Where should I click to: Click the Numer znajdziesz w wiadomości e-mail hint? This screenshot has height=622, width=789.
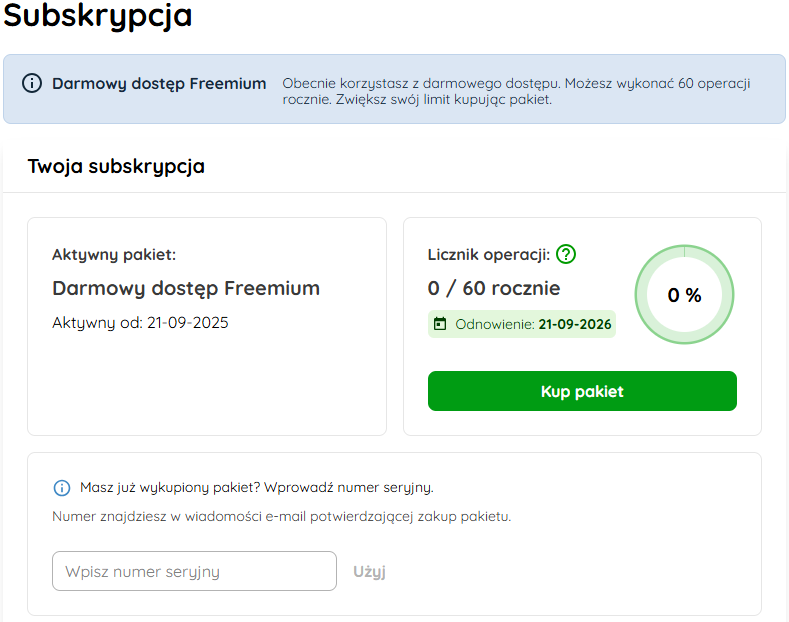pyautogui.click(x=281, y=517)
